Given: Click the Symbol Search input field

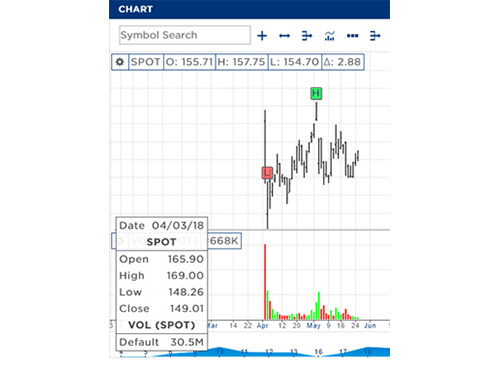Looking at the screenshot, I should (185, 35).
